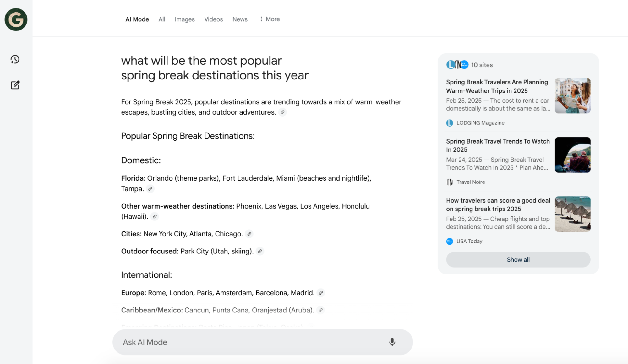
Task: Click the Domestic: heading
Action: (141, 160)
